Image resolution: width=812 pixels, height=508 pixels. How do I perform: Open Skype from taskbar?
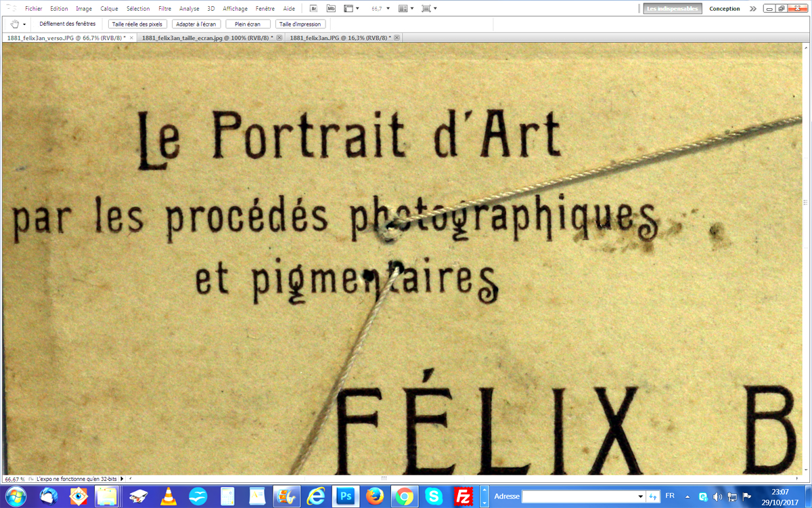coord(434,497)
